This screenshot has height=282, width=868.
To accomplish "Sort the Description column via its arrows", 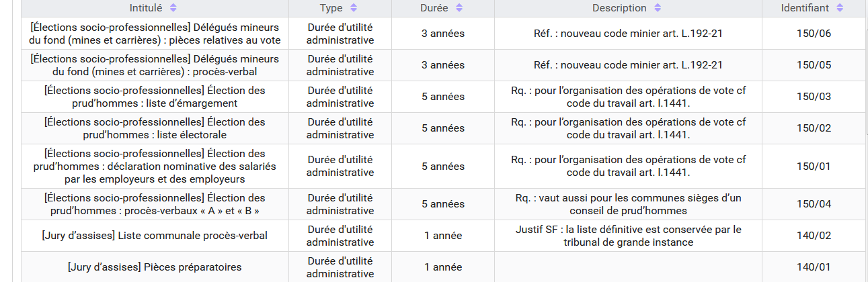I will coord(658,8).
